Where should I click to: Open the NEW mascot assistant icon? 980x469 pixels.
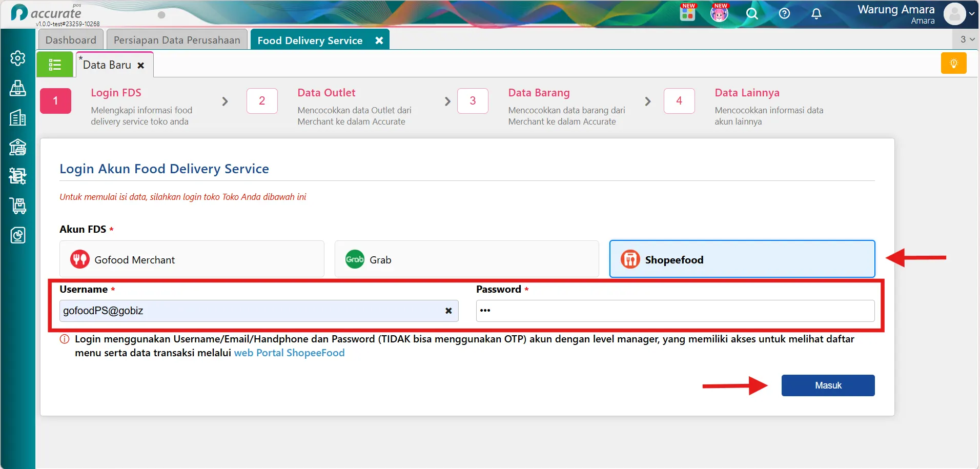pos(719,13)
